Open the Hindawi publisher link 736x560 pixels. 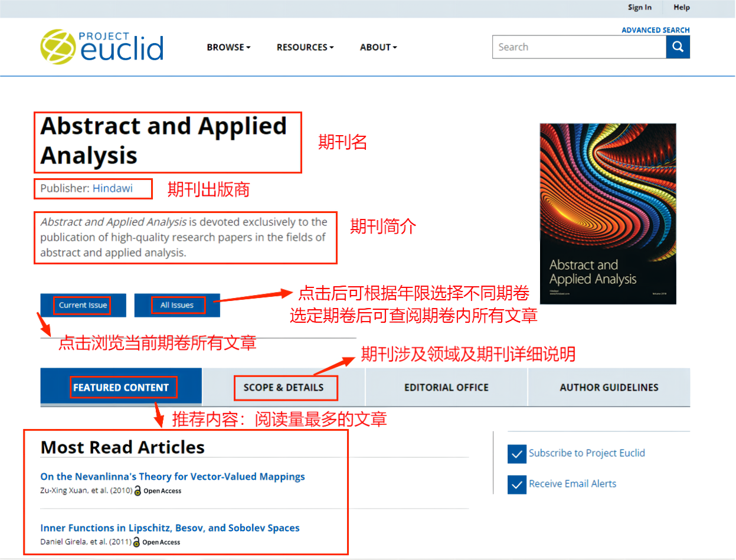click(112, 189)
